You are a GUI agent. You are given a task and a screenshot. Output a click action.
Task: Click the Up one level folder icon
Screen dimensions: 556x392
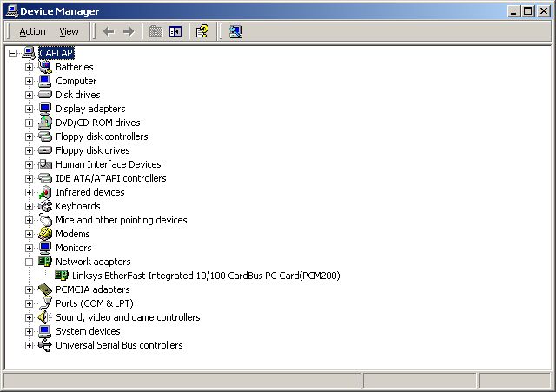(x=156, y=31)
